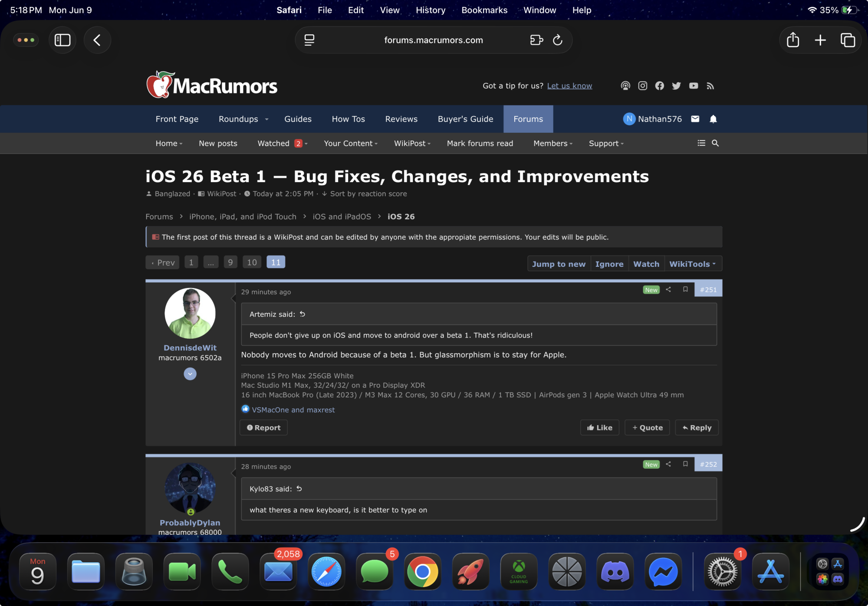868x606 pixels.
Task: Open Messenger in the dock
Action: [x=663, y=571]
